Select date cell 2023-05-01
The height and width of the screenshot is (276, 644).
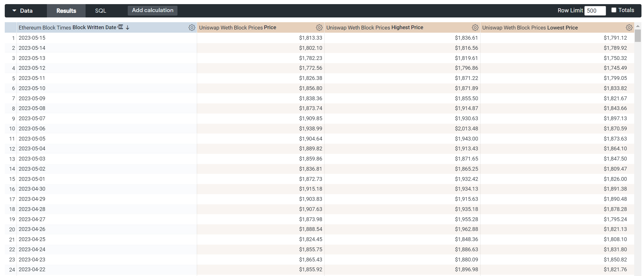pyautogui.click(x=32, y=179)
